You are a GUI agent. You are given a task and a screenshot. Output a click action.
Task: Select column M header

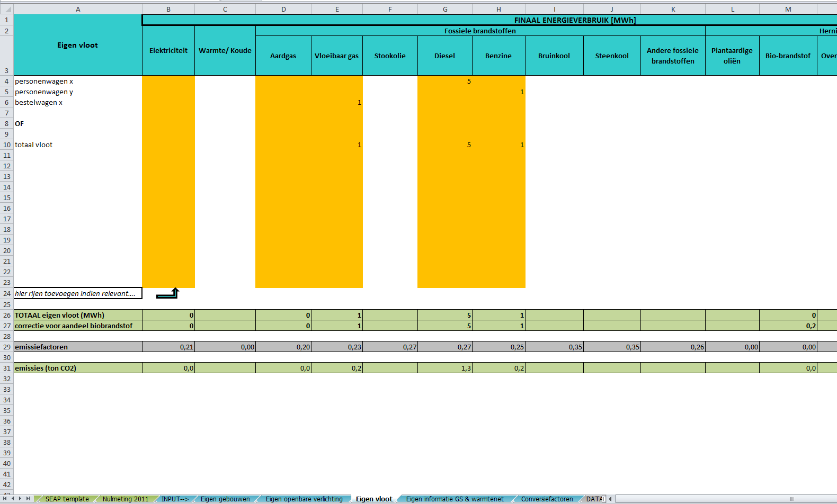[788, 10]
